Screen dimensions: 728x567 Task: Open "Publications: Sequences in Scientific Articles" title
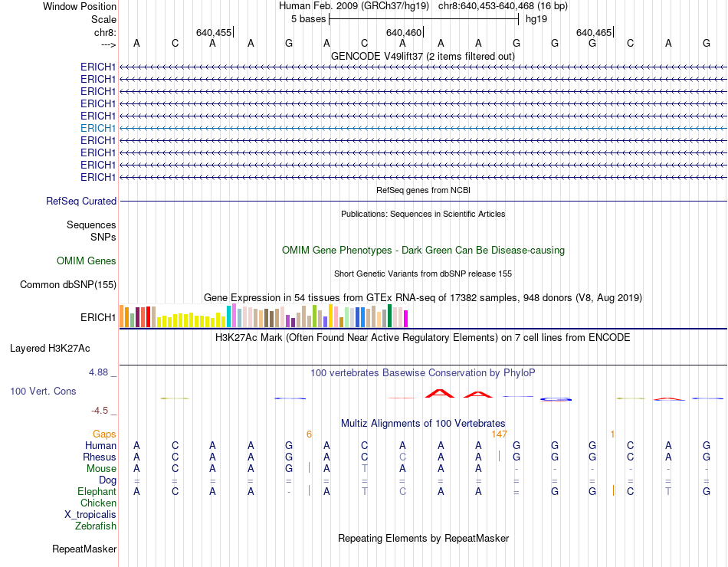423,214
